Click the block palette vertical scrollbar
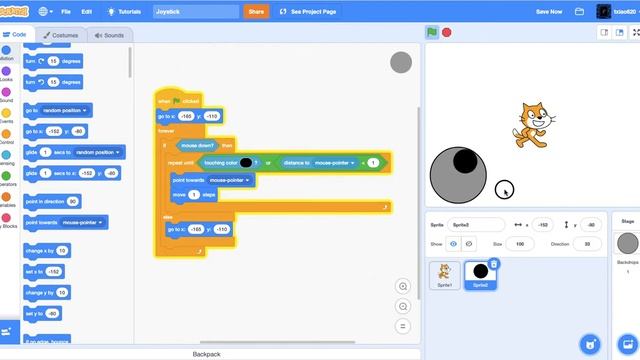Image resolution: width=640 pixels, height=360 pixels. 130,62
